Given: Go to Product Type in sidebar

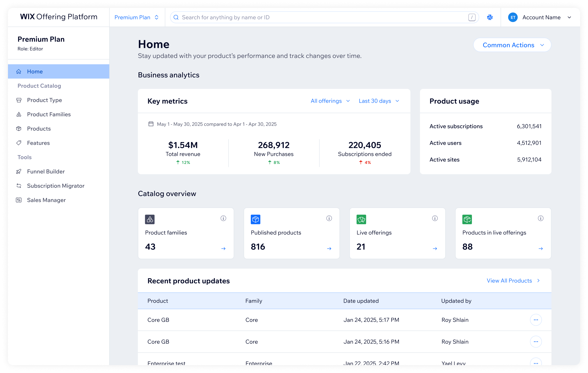Looking at the screenshot, I should [59, 100].
